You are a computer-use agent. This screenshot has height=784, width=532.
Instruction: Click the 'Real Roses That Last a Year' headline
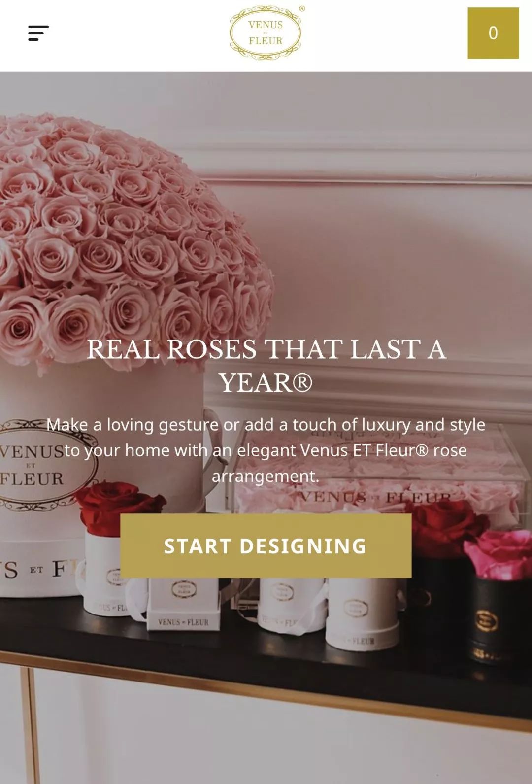(x=266, y=366)
